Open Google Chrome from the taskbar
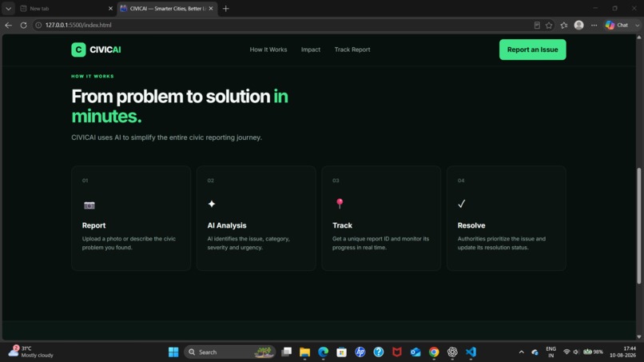This screenshot has width=644, height=362. [434, 352]
